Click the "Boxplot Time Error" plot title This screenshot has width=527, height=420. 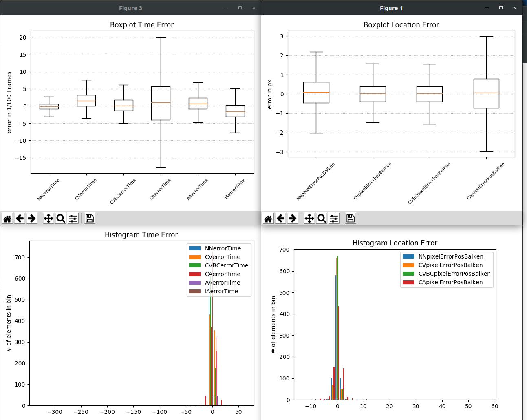click(142, 25)
